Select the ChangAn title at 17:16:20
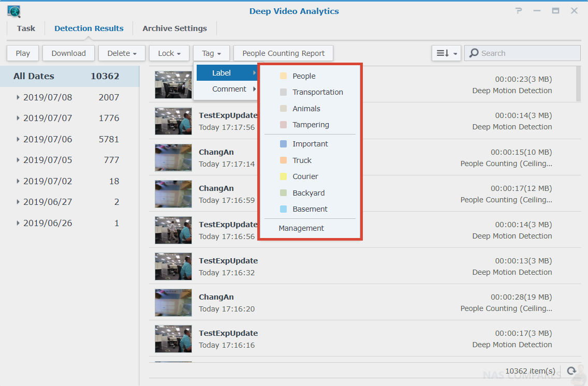The width and height of the screenshot is (588, 386). (216, 297)
